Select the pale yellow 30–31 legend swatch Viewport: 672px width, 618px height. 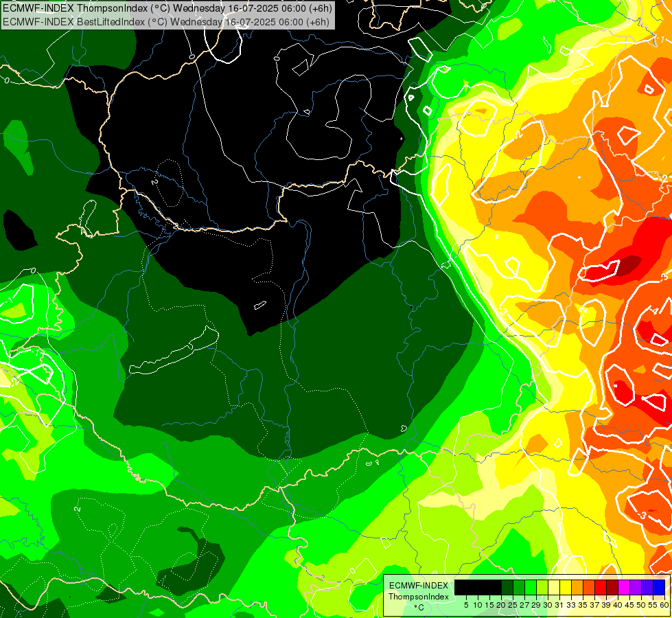pos(554,587)
